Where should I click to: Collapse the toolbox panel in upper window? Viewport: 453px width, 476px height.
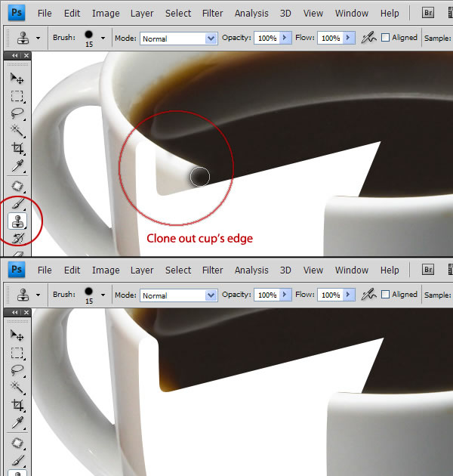coord(14,56)
